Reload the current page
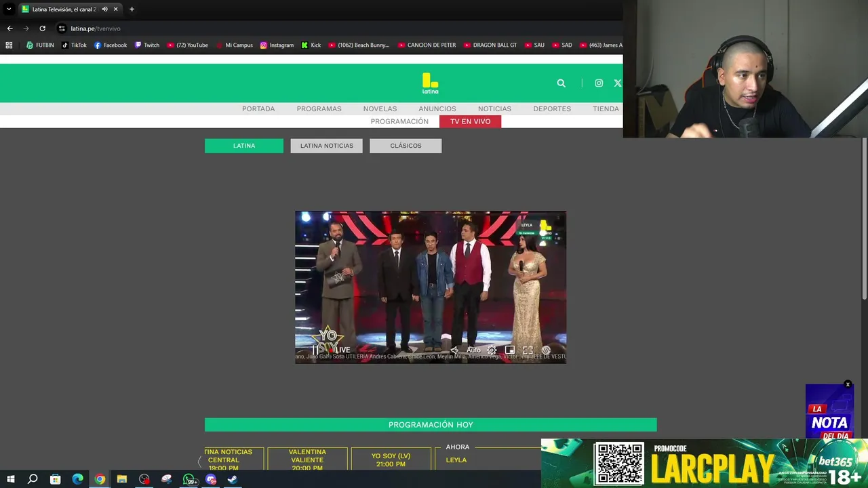 (x=42, y=28)
